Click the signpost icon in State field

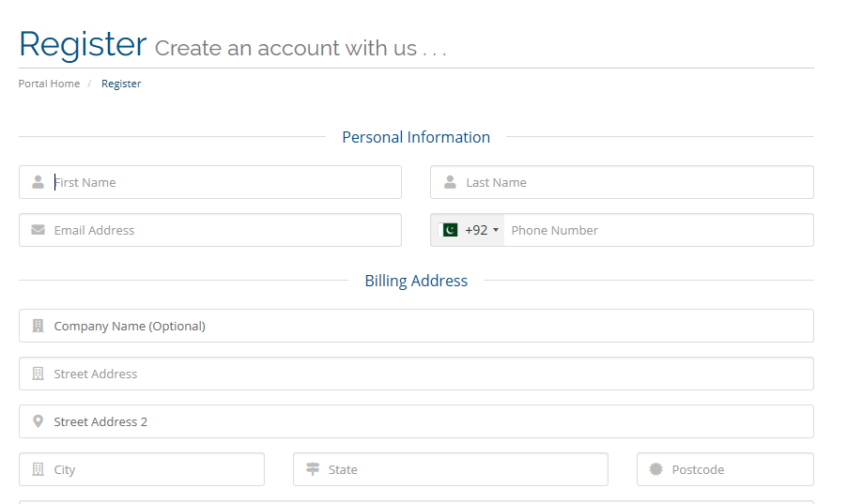coord(313,469)
